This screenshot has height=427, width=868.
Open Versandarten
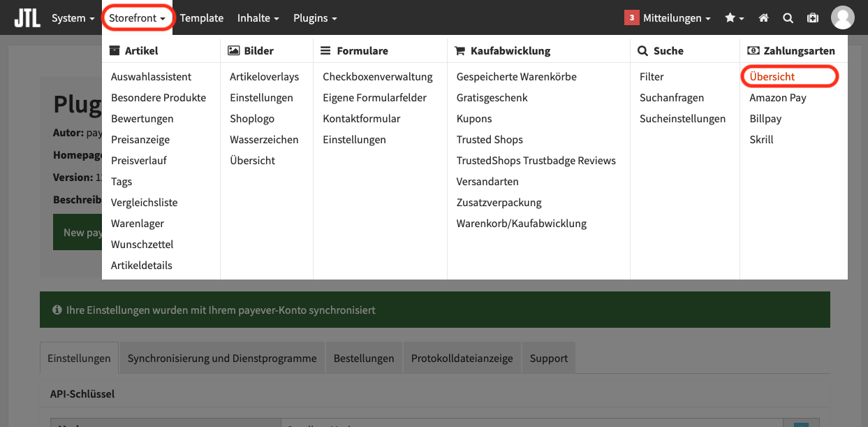tap(487, 182)
